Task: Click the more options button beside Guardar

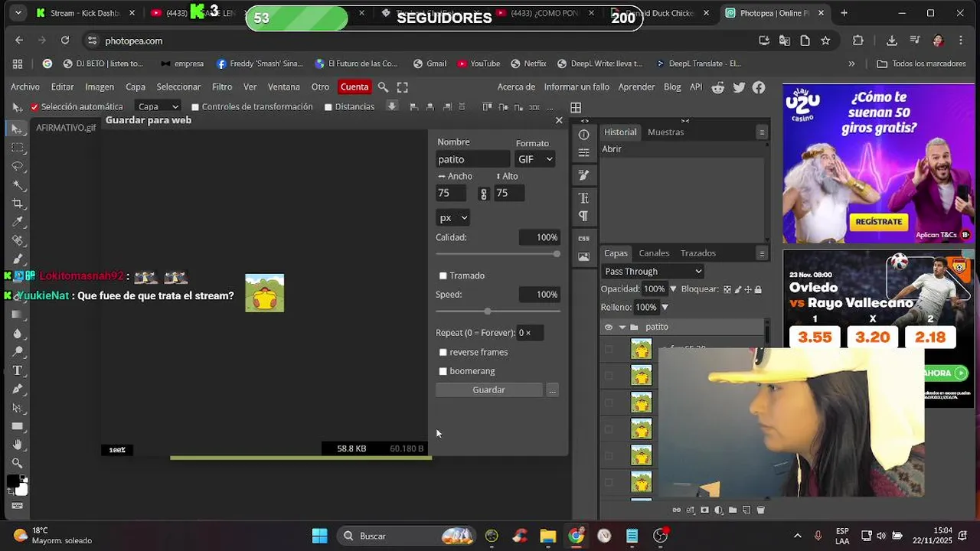Action: tap(552, 390)
